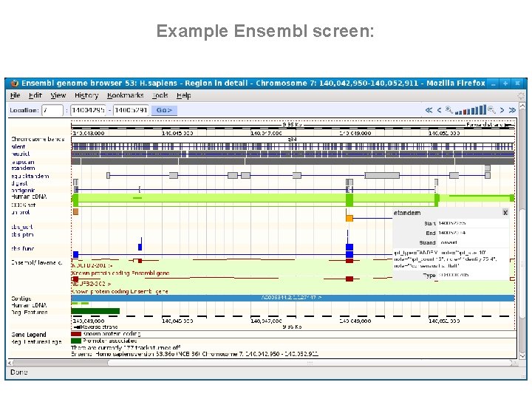
Task: Open the Help menu
Action: [183, 95]
